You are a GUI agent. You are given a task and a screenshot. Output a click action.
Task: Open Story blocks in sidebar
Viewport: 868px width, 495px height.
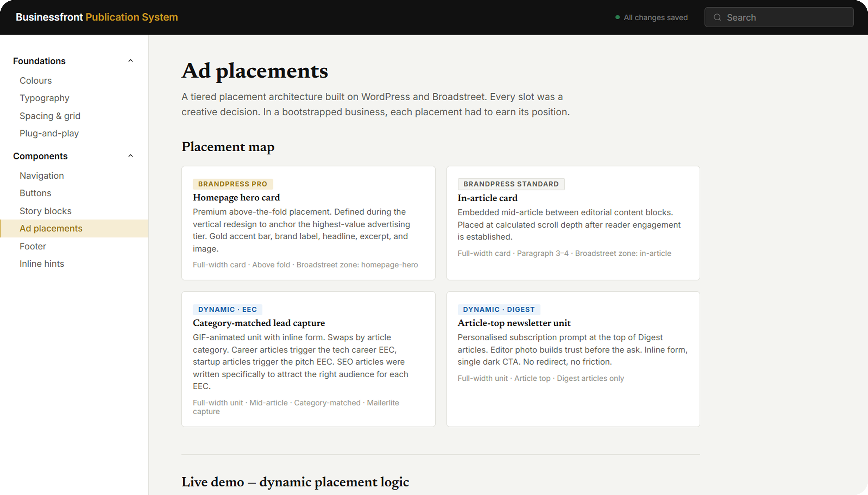coord(46,211)
